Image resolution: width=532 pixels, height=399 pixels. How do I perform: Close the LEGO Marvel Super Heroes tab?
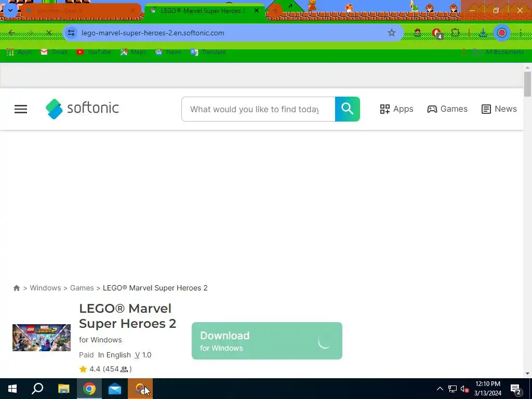tap(257, 10)
